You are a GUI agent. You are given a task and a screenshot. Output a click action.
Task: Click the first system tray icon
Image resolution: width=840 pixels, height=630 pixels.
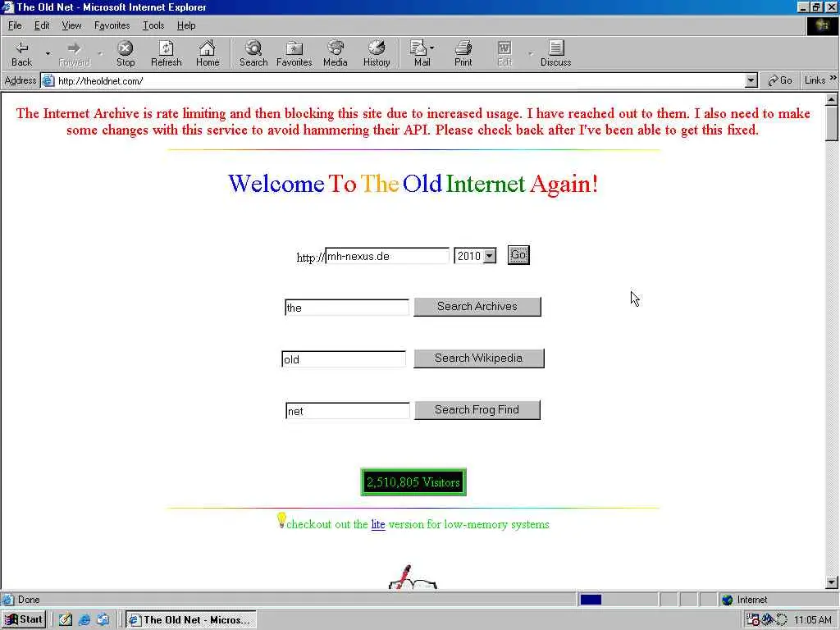pyautogui.click(x=753, y=620)
